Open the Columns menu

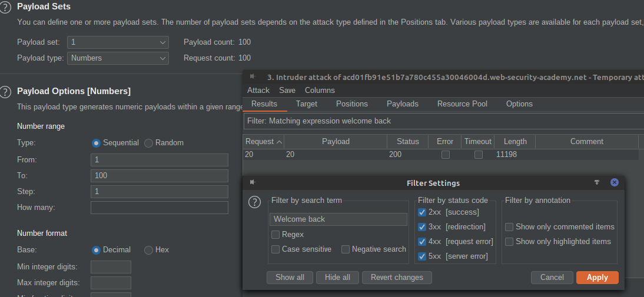click(320, 90)
